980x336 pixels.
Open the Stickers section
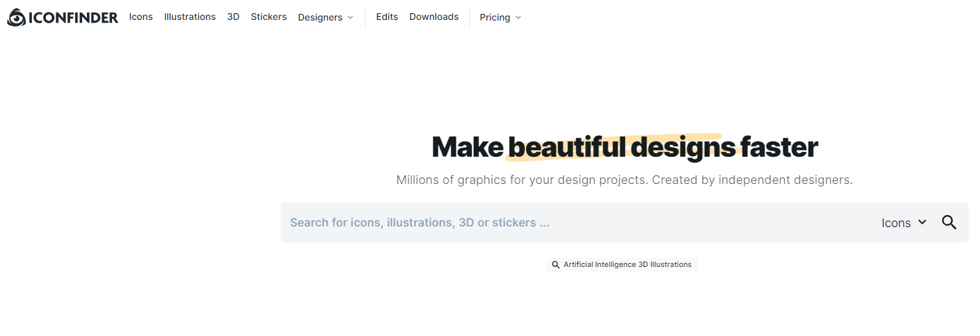pyautogui.click(x=269, y=17)
